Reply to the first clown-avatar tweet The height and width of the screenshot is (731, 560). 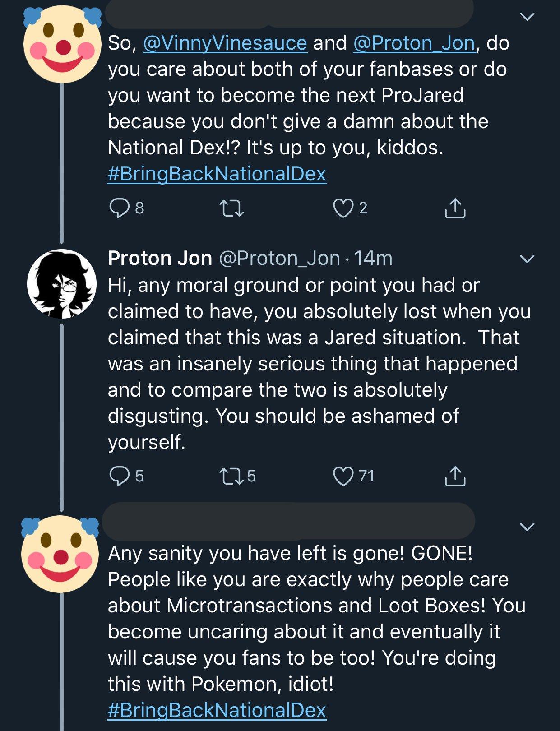(119, 208)
